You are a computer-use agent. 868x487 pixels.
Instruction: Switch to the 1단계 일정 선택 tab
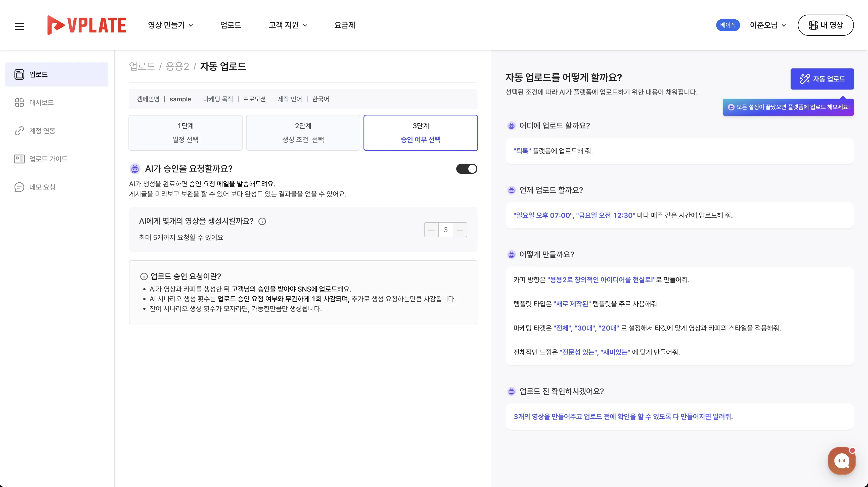coord(185,133)
